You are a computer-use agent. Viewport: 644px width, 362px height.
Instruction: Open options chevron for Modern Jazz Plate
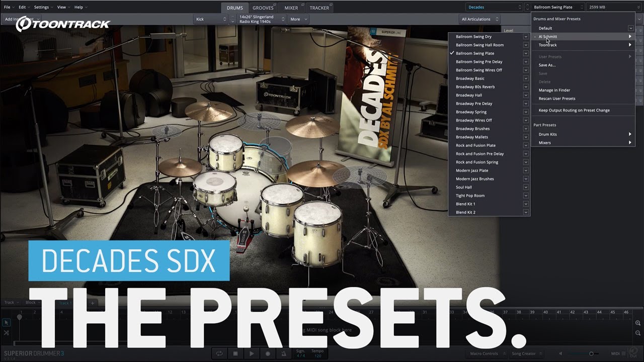(x=526, y=170)
